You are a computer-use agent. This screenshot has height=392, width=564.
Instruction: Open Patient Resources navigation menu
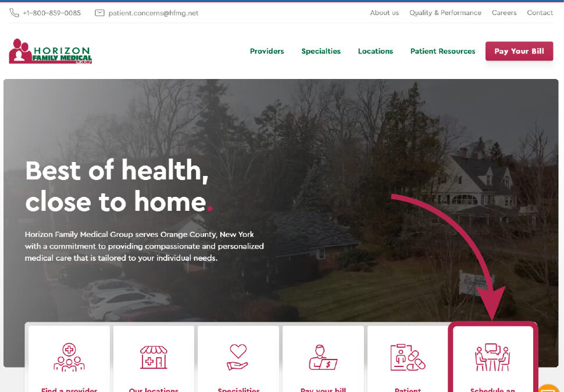tap(443, 51)
